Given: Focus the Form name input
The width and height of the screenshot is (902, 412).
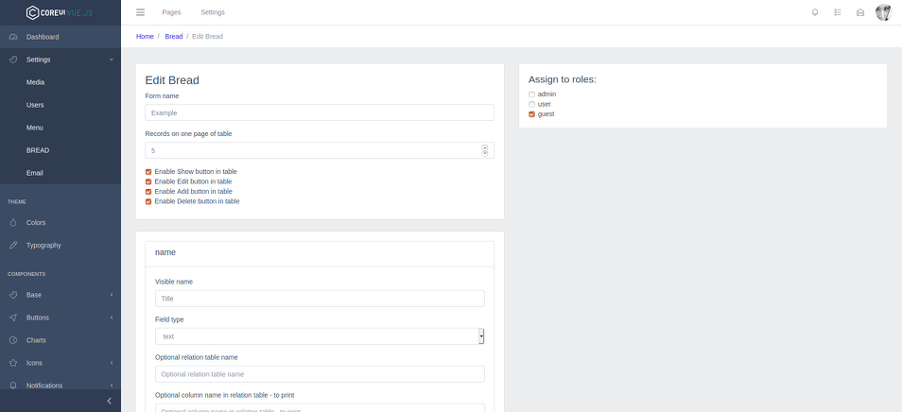Looking at the screenshot, I should pos(319,113).
